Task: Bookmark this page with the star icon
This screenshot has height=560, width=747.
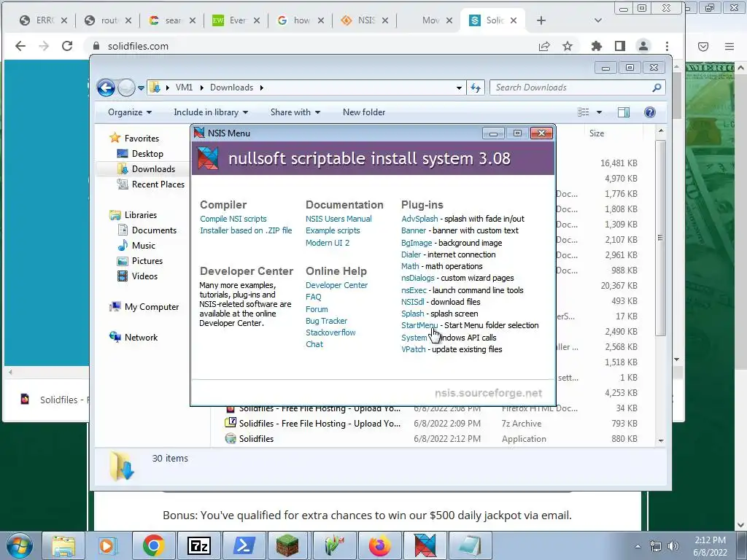Action: 567,46
